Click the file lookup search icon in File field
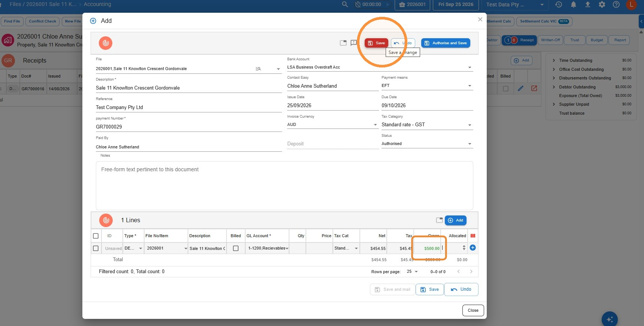Viewport: 644px width, 326px height. coord(258,69)
